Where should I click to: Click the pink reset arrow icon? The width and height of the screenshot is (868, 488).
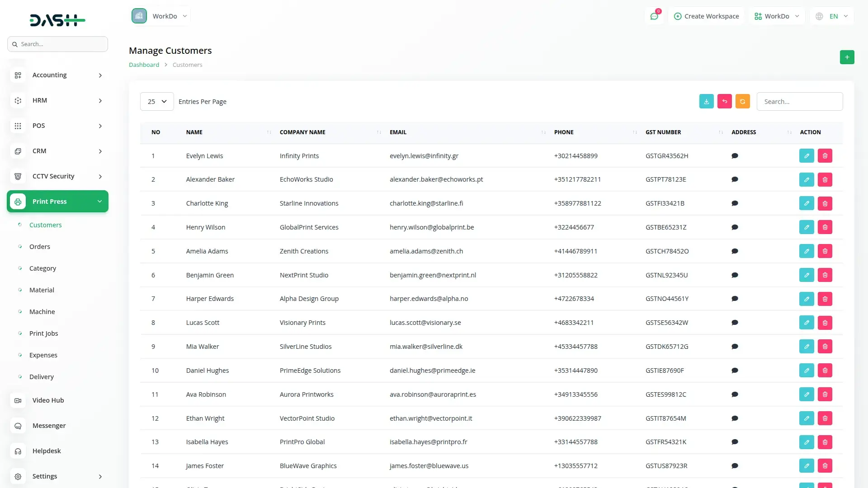724,102
